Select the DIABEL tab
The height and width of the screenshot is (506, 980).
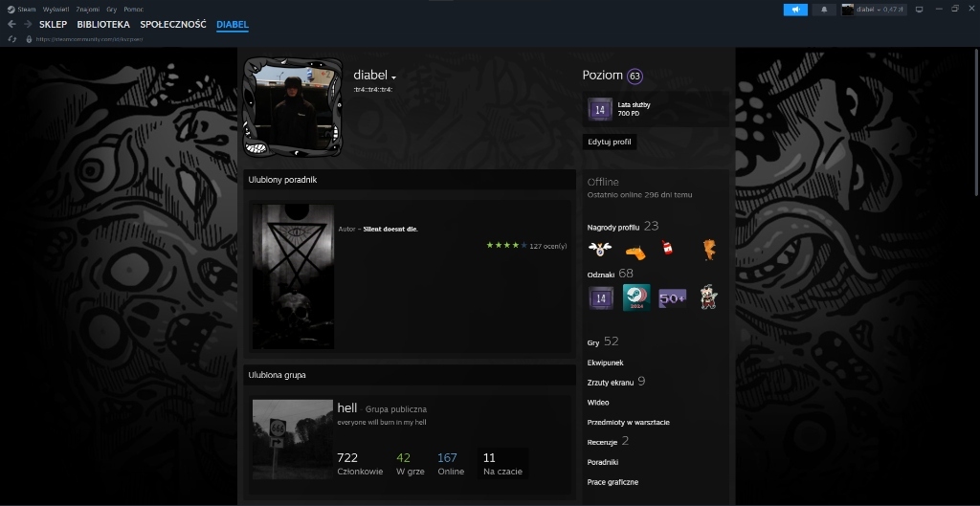click(x=233, y=25)
